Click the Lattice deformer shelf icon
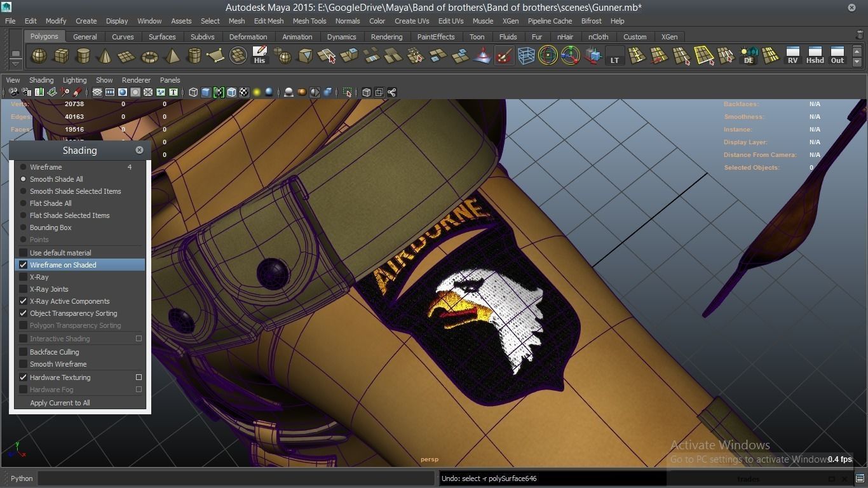This screenshot has width=868, height=488. (526, 56)
